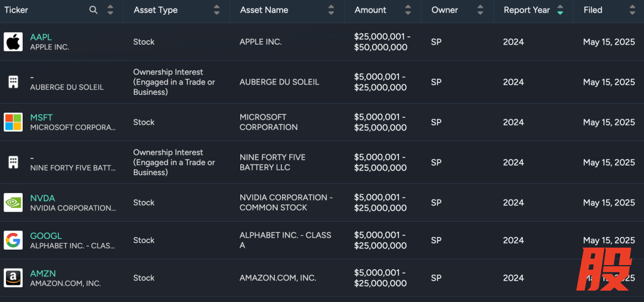Image resolution: width=644 pixels, height=302 pixels.
Task: Sort the Owner column
Action: point(480,10)
